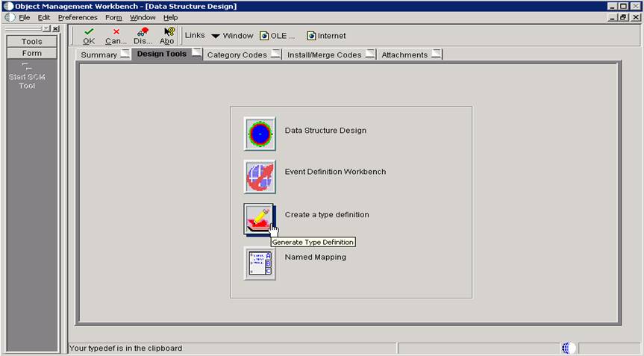Launch Event Definition Workbench icon
The width and height of the screenshot is (644, 356).
260,177
